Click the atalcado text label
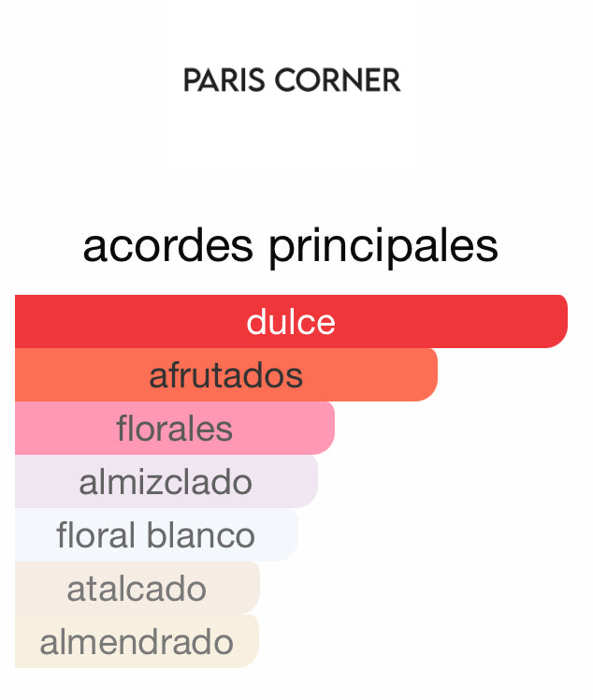Image resolution: width=593 pixels, height=700 pixels. [137, 589]
